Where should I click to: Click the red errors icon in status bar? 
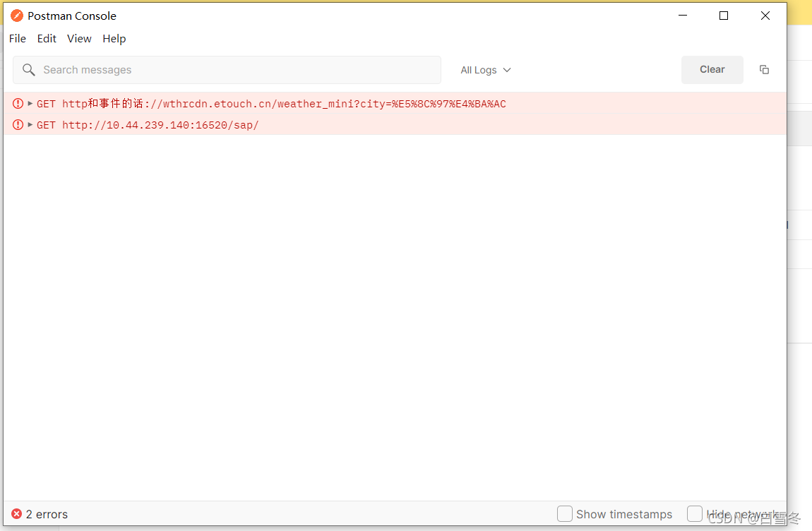point(16,514)
